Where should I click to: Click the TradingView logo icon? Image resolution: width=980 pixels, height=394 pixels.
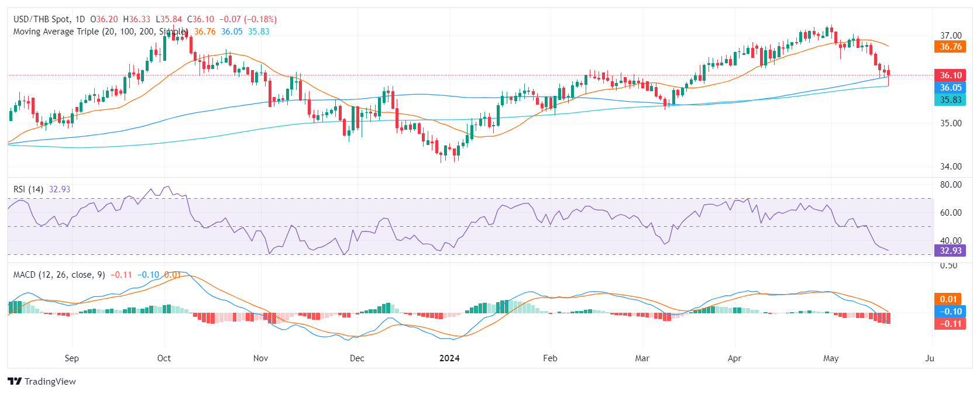pyautogui.click(x=15, y=381)
